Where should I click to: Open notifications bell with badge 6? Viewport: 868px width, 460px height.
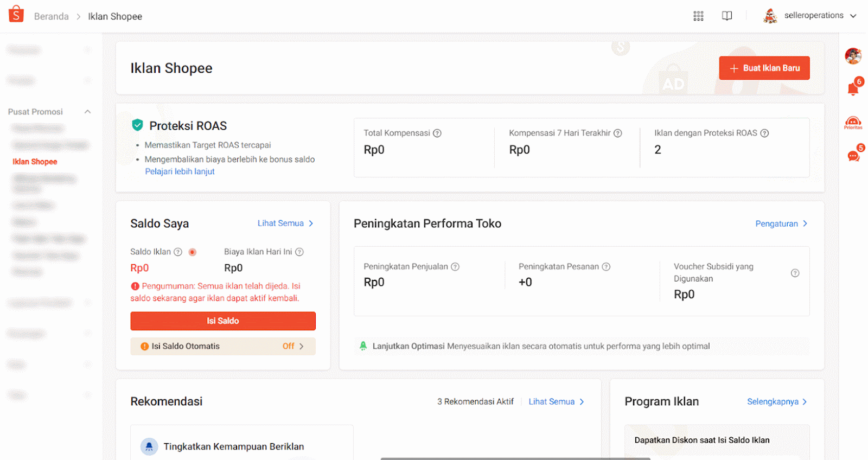(853, 88)
